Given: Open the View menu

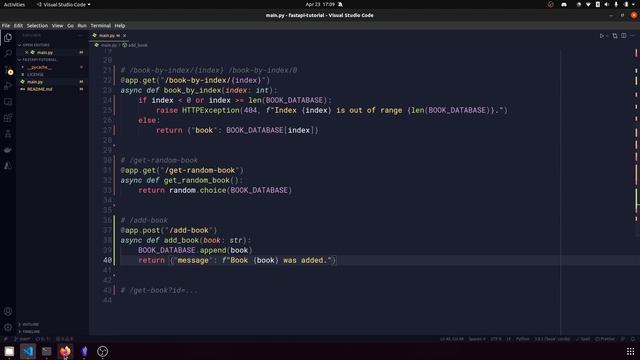Looking at the screenshot, I should tap(57, 26).
